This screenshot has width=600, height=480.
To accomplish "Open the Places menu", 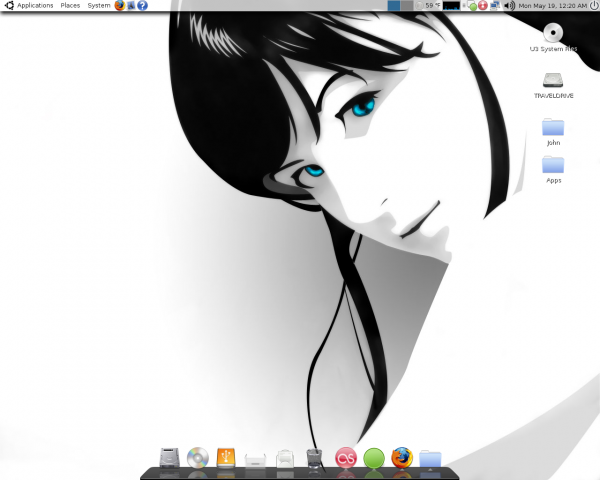I will pyautogui.click(x=70, y=5).
